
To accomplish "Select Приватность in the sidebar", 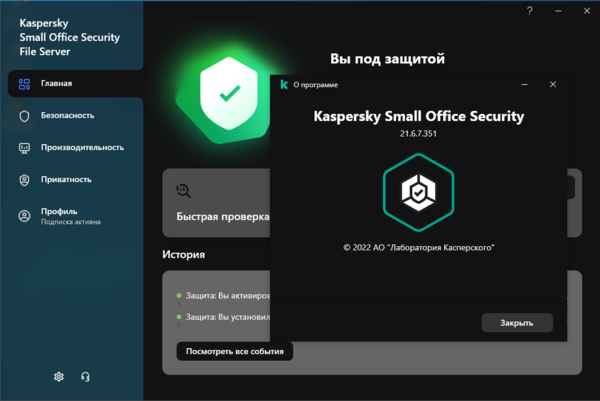I will (66, 179).
